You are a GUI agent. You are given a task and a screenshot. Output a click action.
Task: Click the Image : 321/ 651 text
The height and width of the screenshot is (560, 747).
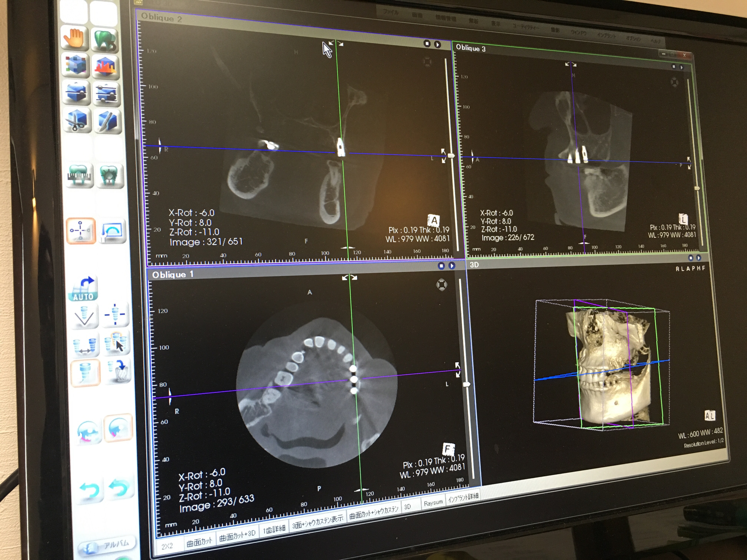(206, 242)
